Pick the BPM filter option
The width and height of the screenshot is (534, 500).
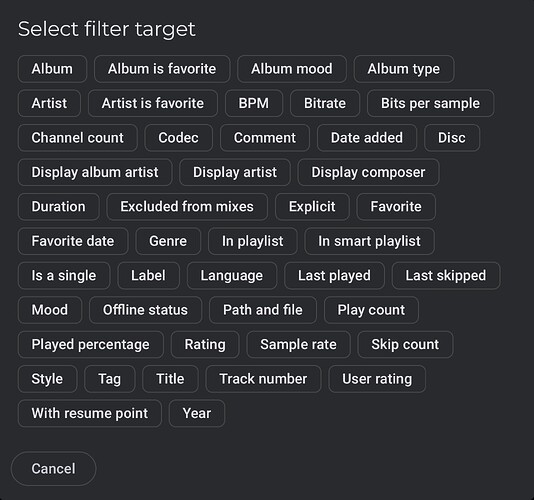254,104
